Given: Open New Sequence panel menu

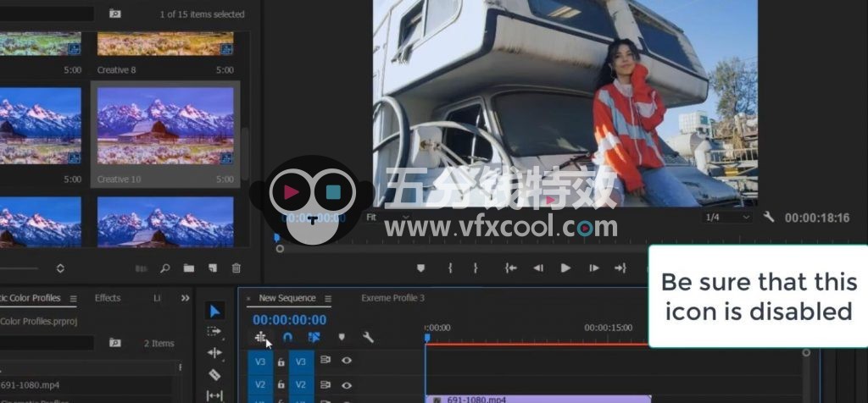Looking at the screenshot, I should click(x=328, y=299).
